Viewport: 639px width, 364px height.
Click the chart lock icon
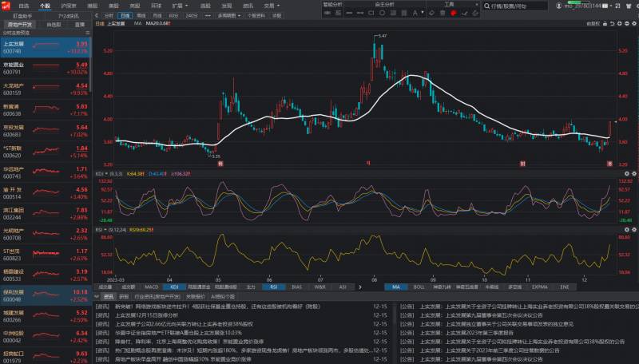coord(605,24)
